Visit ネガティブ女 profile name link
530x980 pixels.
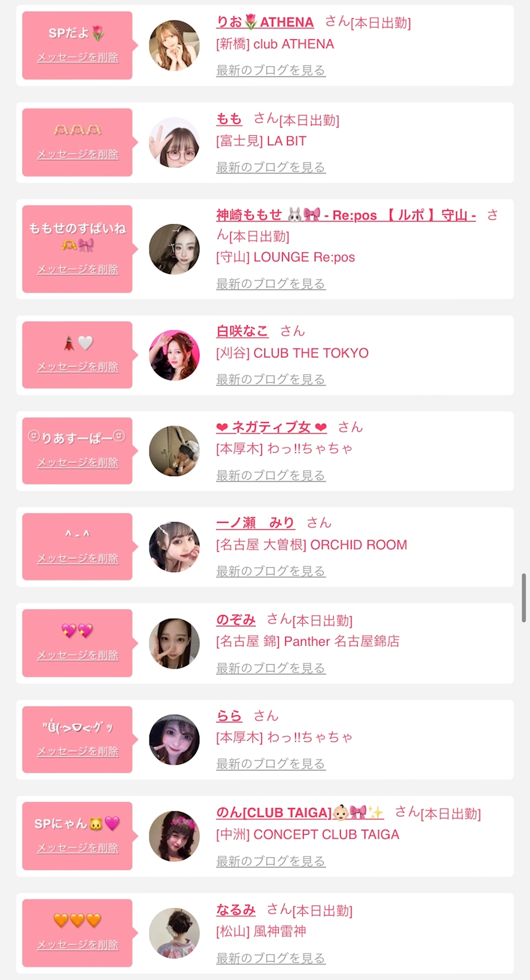pos(271,427)
